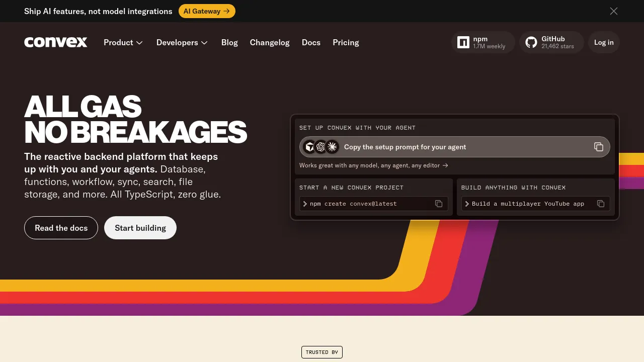Follow the 'Works great with any model' link

[374, 165]
